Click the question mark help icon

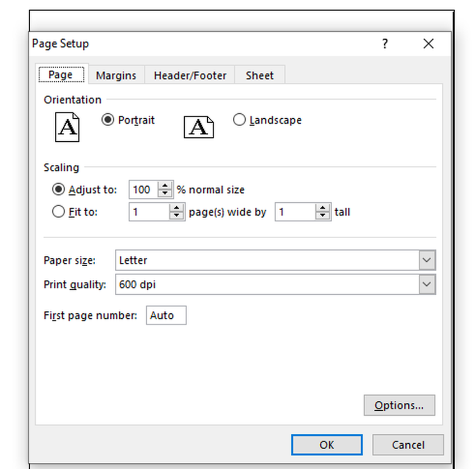tap(385, 44)
